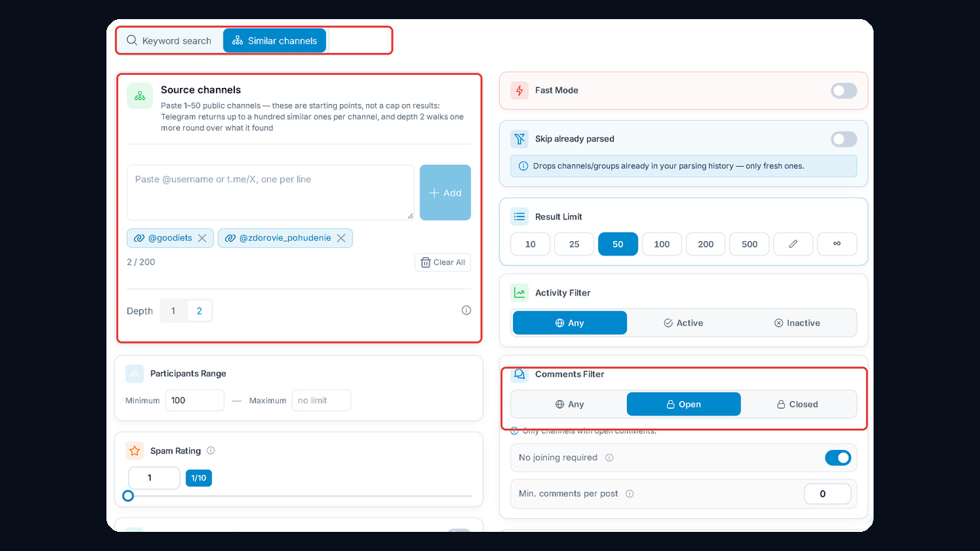Disable the No joining required toggle

click(838, 458)
